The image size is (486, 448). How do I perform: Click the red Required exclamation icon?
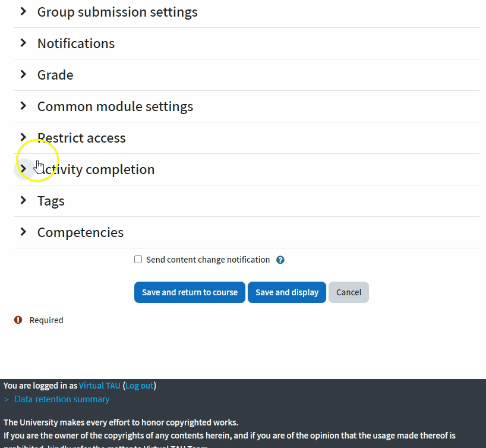coord(18,320)
